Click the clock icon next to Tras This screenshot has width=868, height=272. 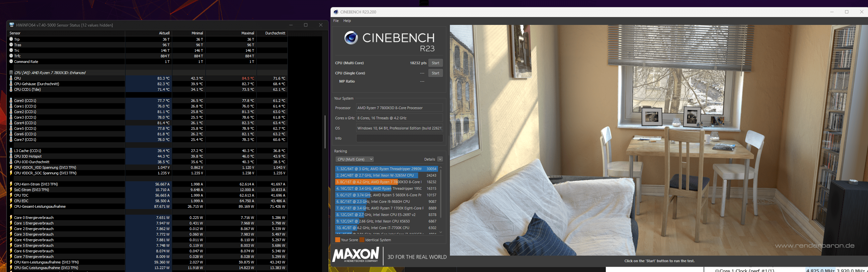pos(11,45)
